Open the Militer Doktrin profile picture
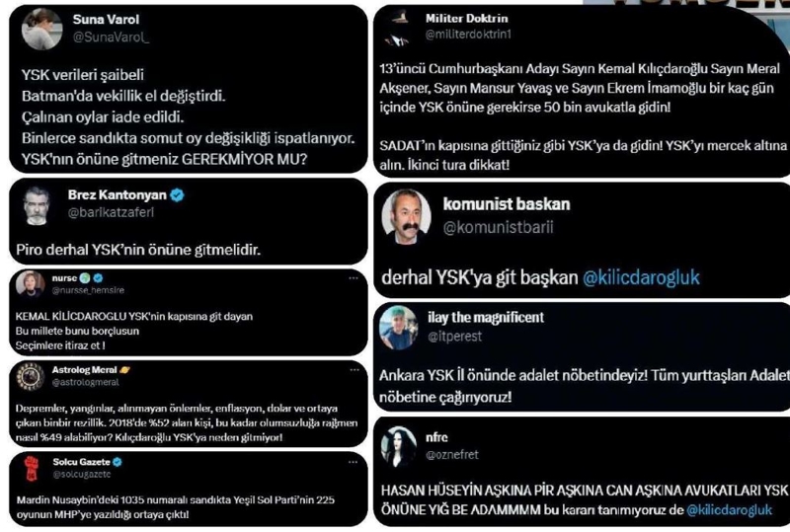This screenshot has height=532, width=790. click(399, 30)
